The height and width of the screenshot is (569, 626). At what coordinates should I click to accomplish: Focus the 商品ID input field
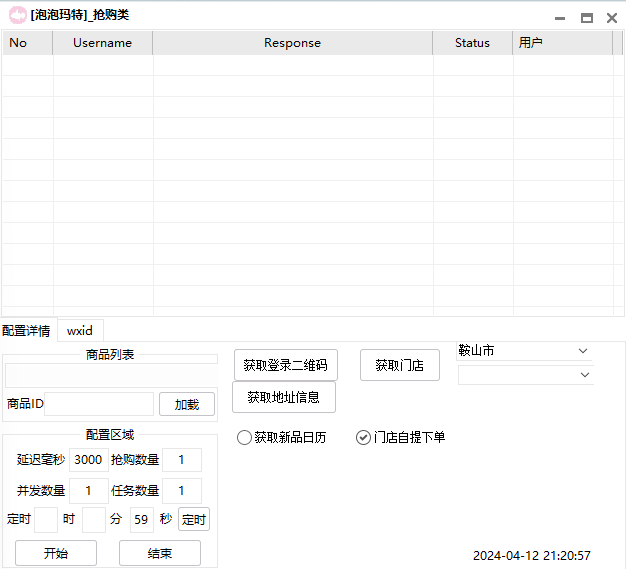coord(99,404)
